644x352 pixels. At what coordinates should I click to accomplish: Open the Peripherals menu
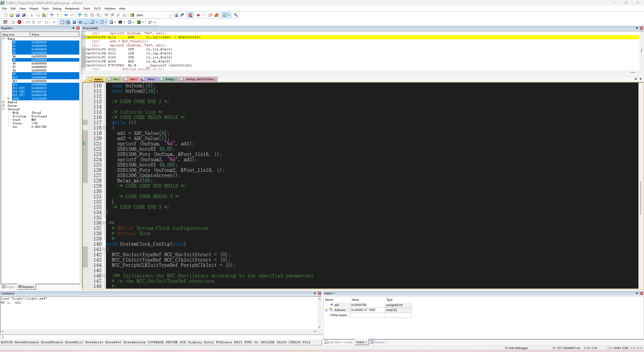click(x=72, y=9)
